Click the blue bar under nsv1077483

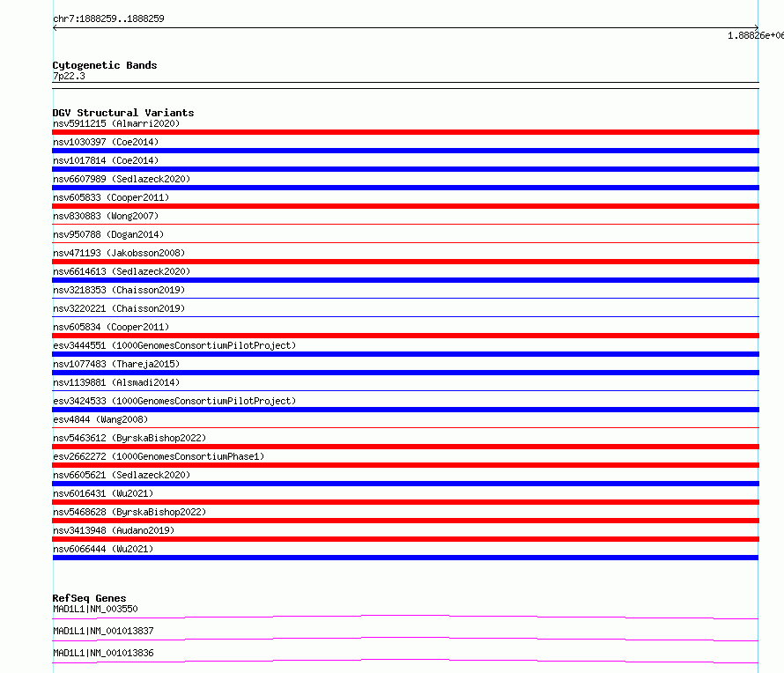[x=405, y=373]
